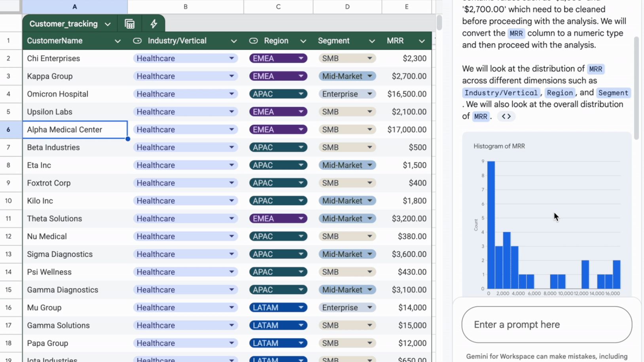The height and width of the screenshot is (362, 644).
Task: Open the Segment column header menu
Action: 372,41
